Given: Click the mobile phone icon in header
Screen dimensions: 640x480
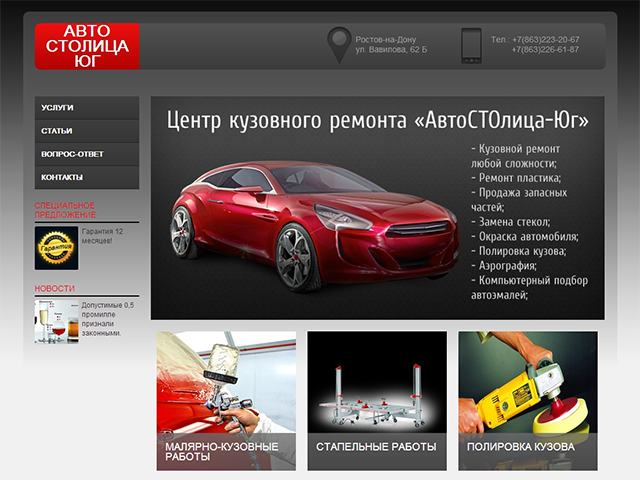Looking at the screenshot, I should click(471, 46).
